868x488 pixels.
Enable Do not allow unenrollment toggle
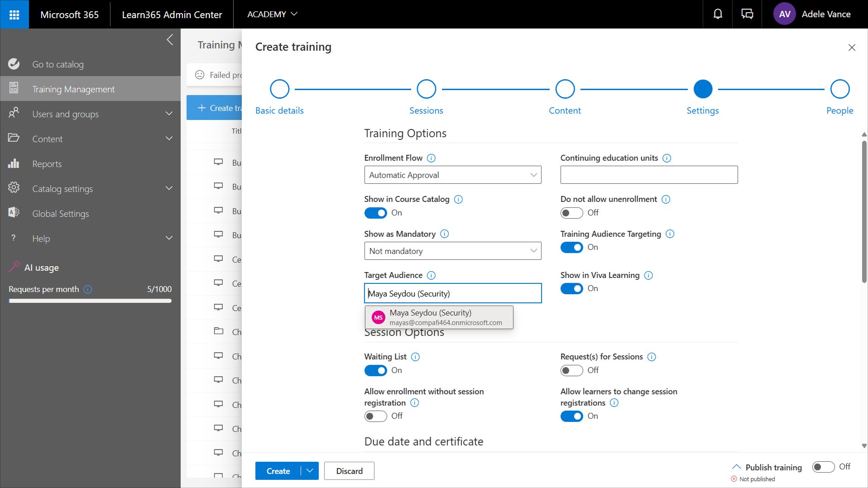[571, 213]
